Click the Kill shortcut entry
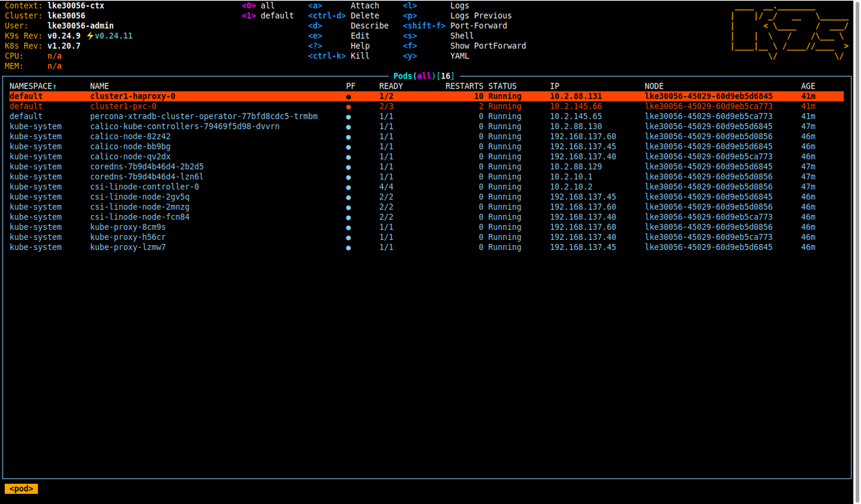This screenshot has height=504, width=861. click(x=339, y=56)
